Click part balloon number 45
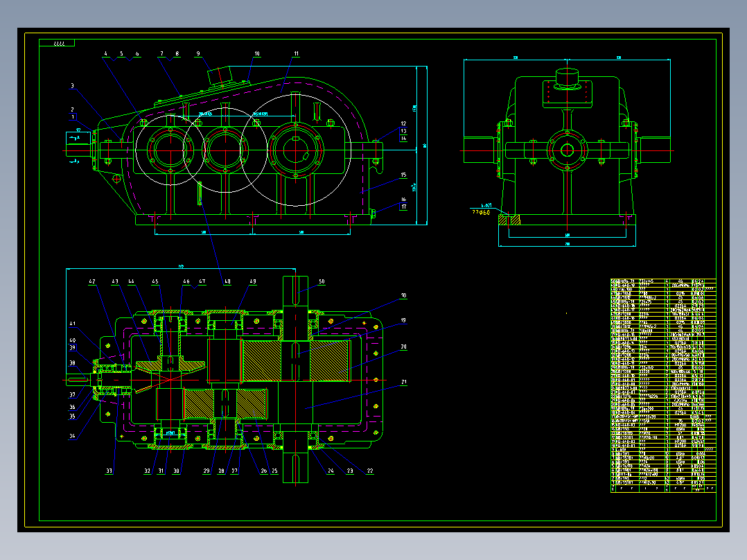Viewport: 747px width, 560px height. click(x=155, y=281)
